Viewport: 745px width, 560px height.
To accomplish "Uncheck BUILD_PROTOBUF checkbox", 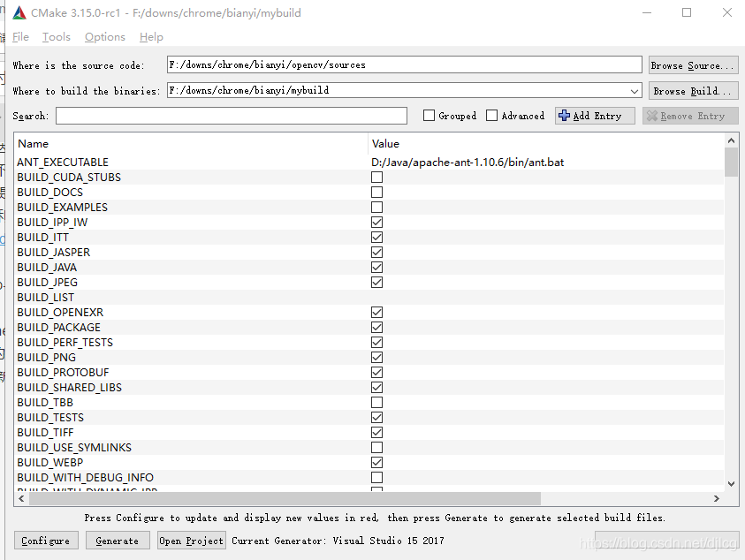I will coord(376,373).
